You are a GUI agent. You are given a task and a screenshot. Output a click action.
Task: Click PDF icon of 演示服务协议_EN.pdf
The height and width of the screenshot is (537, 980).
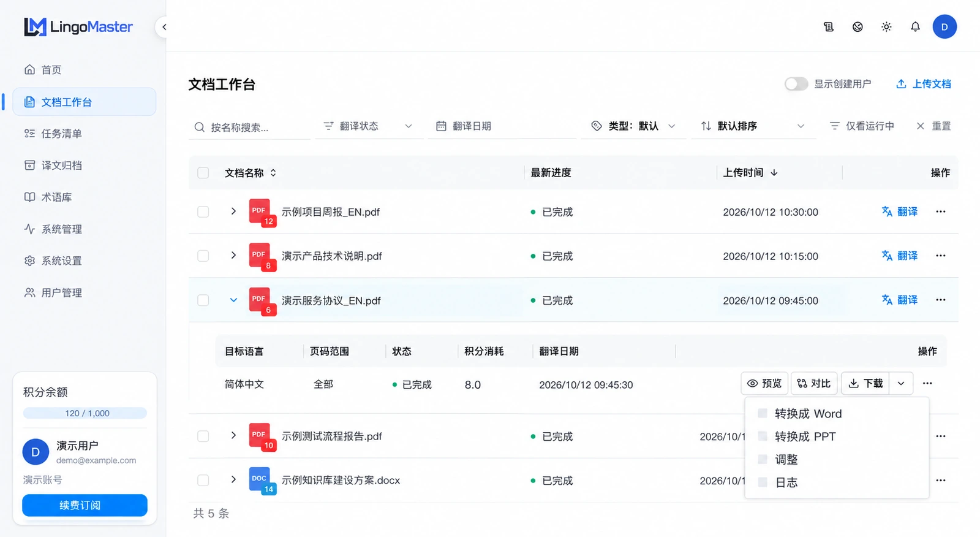tap(262, 301)
